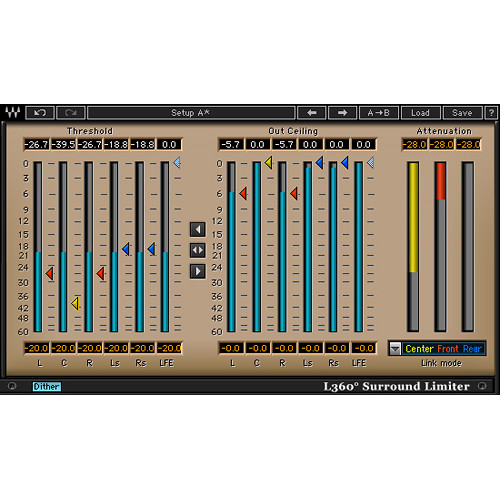
Task: Select Center in Link mode
Action: [x=419, y=349]
